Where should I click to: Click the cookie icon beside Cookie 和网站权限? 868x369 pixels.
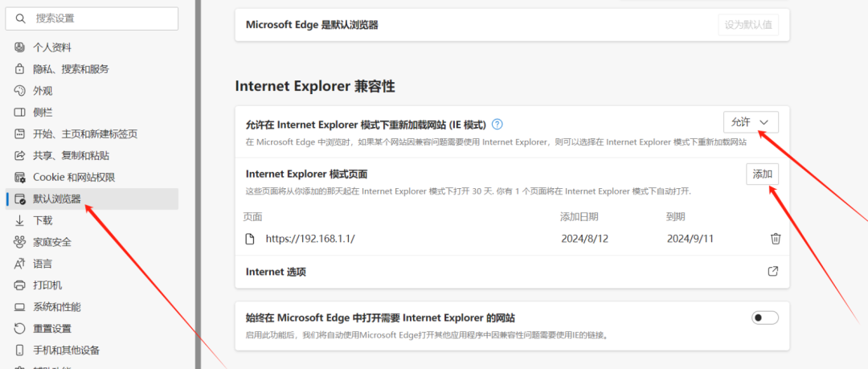[20, 178]
